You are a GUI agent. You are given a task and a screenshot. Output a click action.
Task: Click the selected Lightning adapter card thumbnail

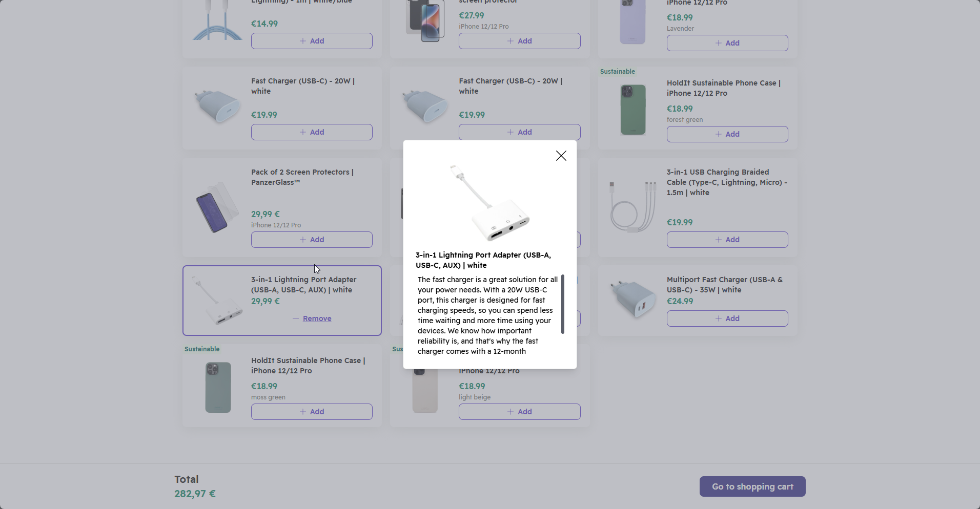tap(217, 300)
